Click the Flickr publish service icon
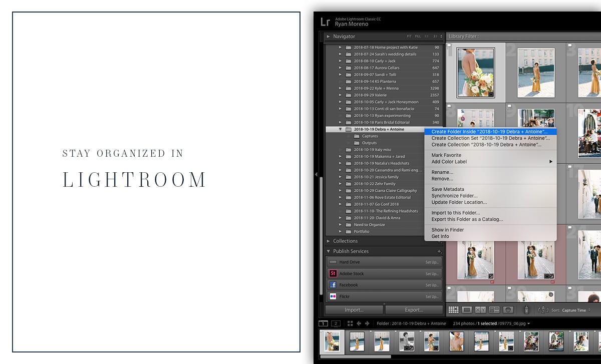This screenshot has height=364, width=601. (x=333, y=296)
